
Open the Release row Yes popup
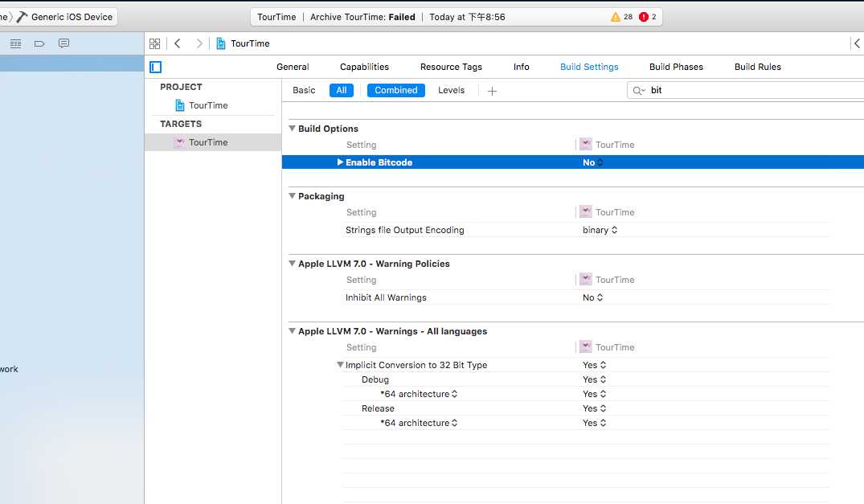click(x=595, y=408)
